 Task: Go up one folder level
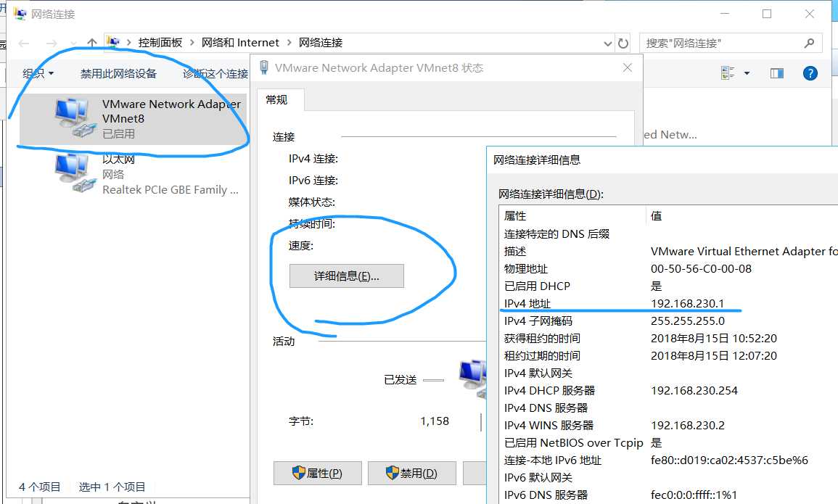pyautogui.click(x=92, y=43)
